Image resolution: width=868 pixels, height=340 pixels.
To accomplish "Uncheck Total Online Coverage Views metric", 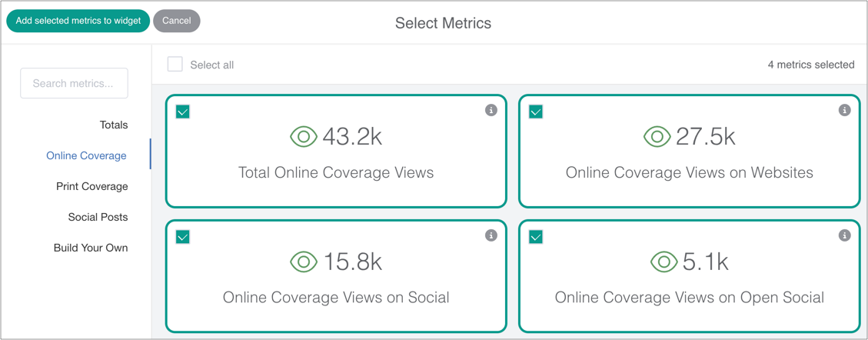I will (x=183, y=112).
